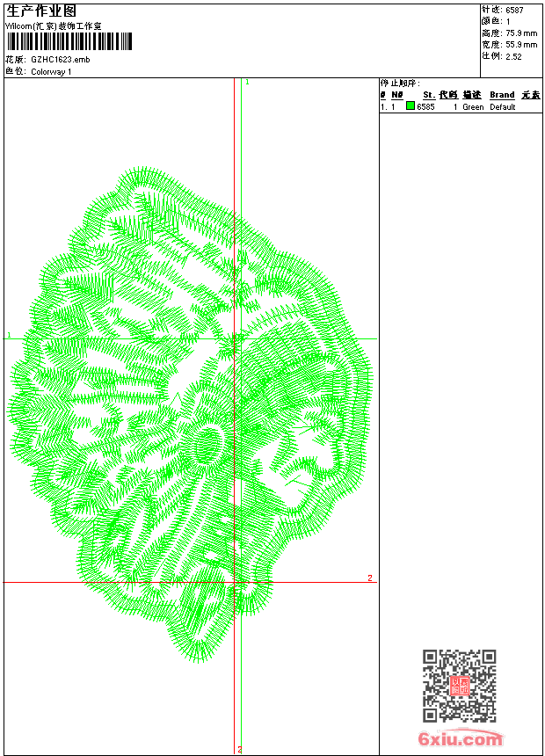Click the N# column header

click(396, 95)
